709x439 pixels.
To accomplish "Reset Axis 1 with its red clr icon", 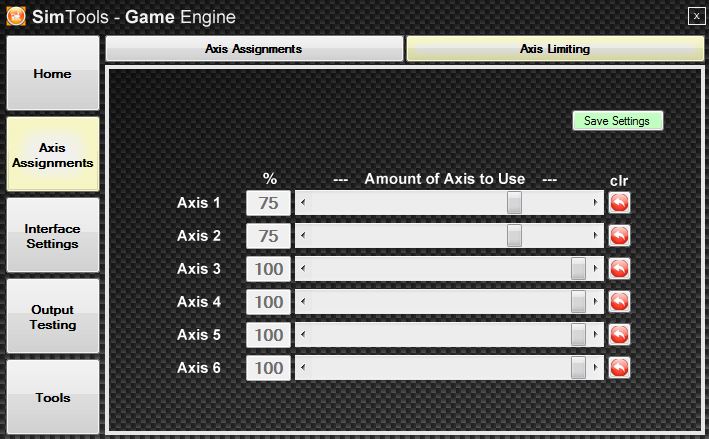I will click(619, 203).
